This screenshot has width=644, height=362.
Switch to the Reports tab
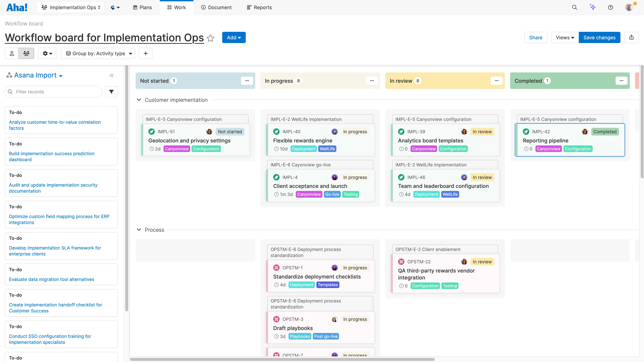[259, 7]
